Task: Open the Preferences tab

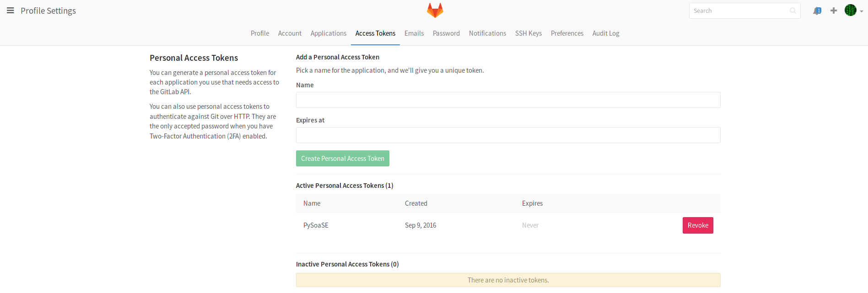Action: [x=567, y=33]
